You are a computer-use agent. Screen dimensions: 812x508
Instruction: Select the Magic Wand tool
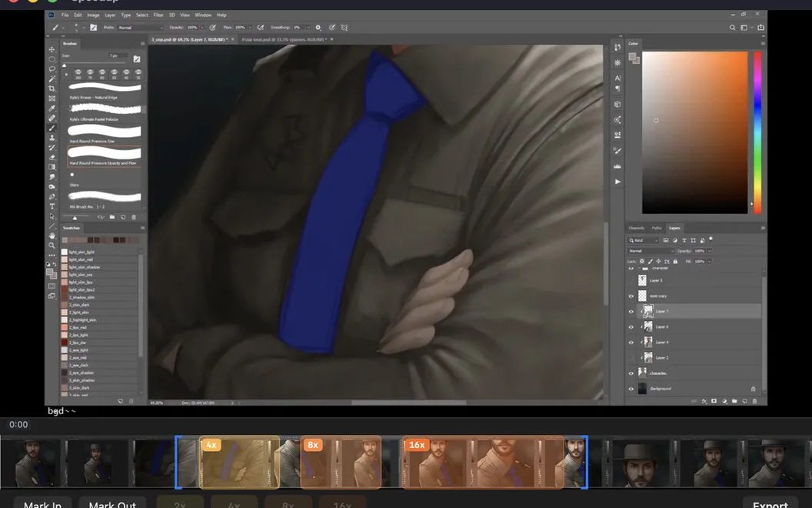pyautogui.click(x=52, y=79)
